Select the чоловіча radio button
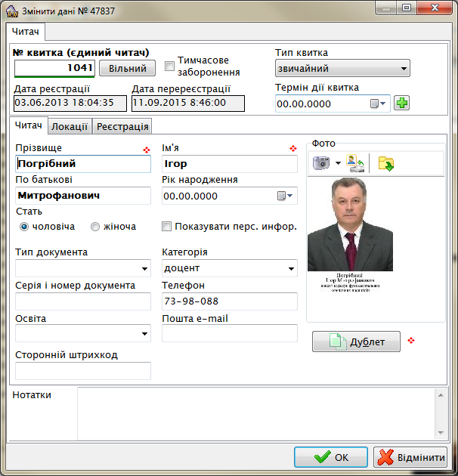The width and height of the screenshot is (458, 476). pos(24,226)
